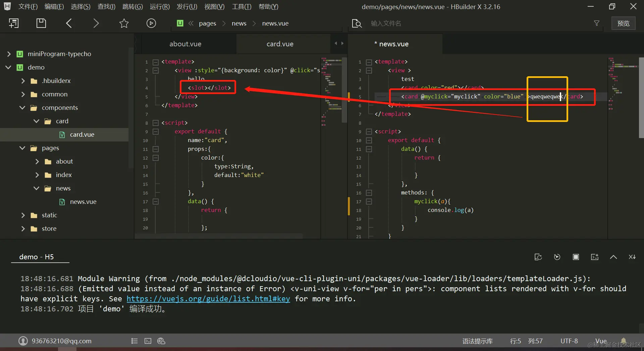Click the pages breadcrumb segment
This screenshot has width=644, height=351.
pyautogui.click(x=208, y=24)
